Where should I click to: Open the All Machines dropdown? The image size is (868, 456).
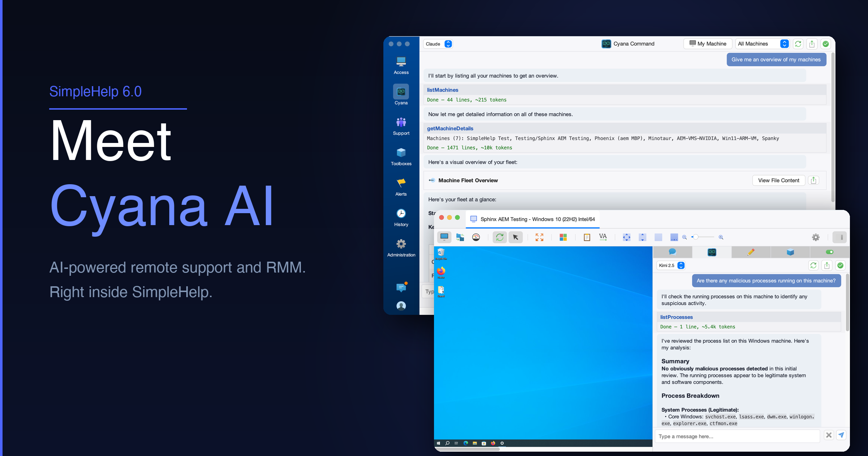(x=762, y=44)
